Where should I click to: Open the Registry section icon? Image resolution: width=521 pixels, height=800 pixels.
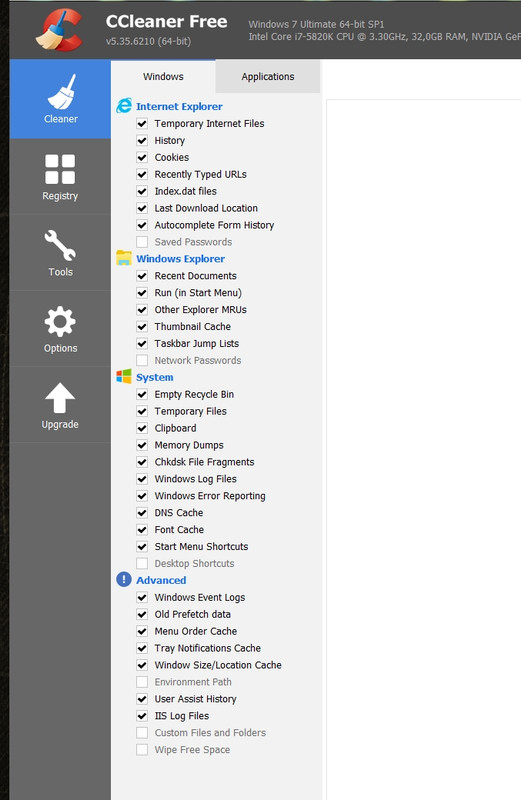[x=60, y=169]
